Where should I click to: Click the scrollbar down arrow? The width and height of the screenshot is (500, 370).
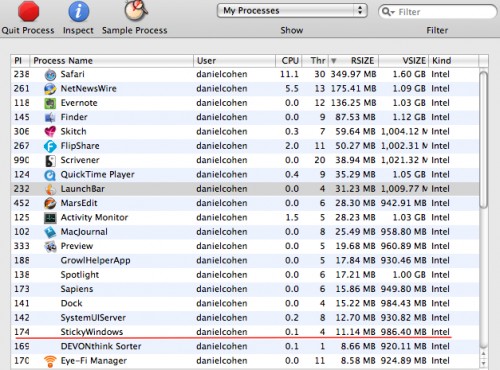[x=483, y=363]
